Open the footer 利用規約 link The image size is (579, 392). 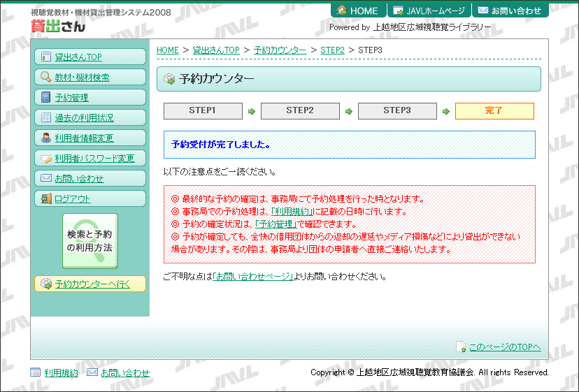[x=61, y=373]
